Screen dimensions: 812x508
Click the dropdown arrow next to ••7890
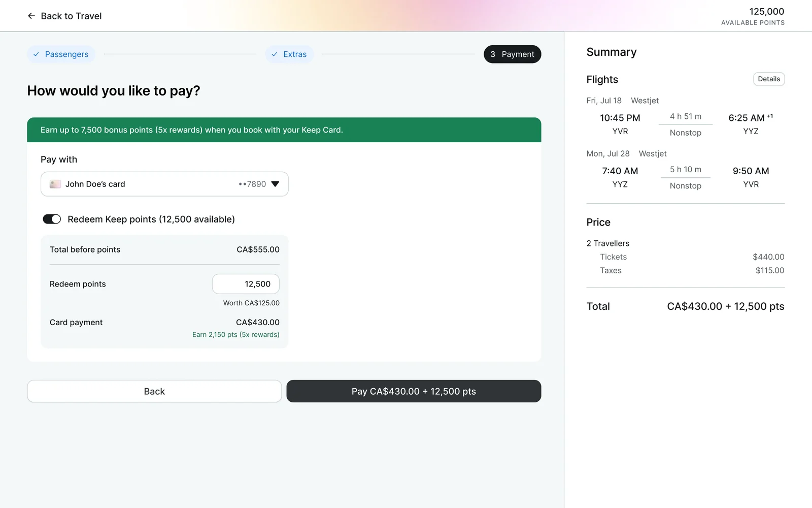pos(275,184)
